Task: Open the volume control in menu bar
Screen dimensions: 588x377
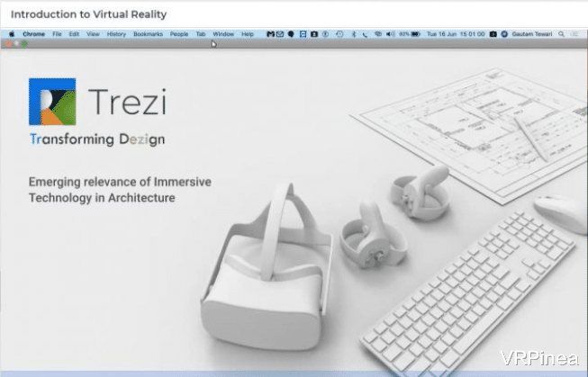Action: pyautogui.click(x=391, y=34)
